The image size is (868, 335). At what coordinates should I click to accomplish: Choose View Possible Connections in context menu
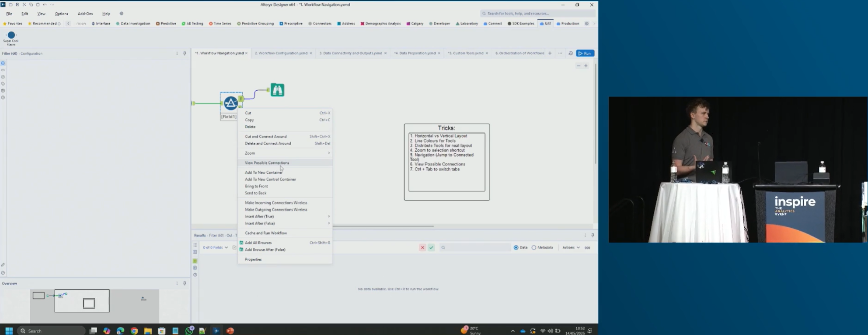click(x=285, y=163)
